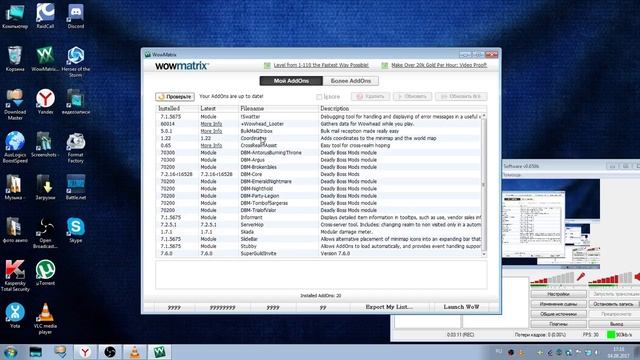
Task: Open Настройки in the OBS window
Action: (x=558, y=294)
